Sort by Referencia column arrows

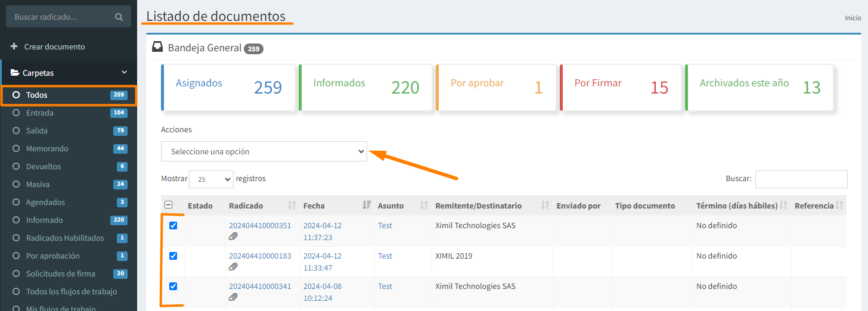point(839,206)
